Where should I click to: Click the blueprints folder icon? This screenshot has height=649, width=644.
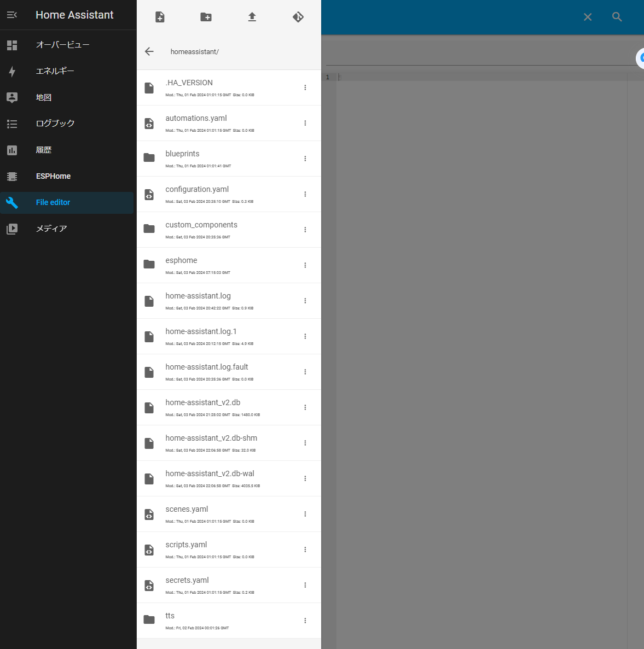(149, 157)
